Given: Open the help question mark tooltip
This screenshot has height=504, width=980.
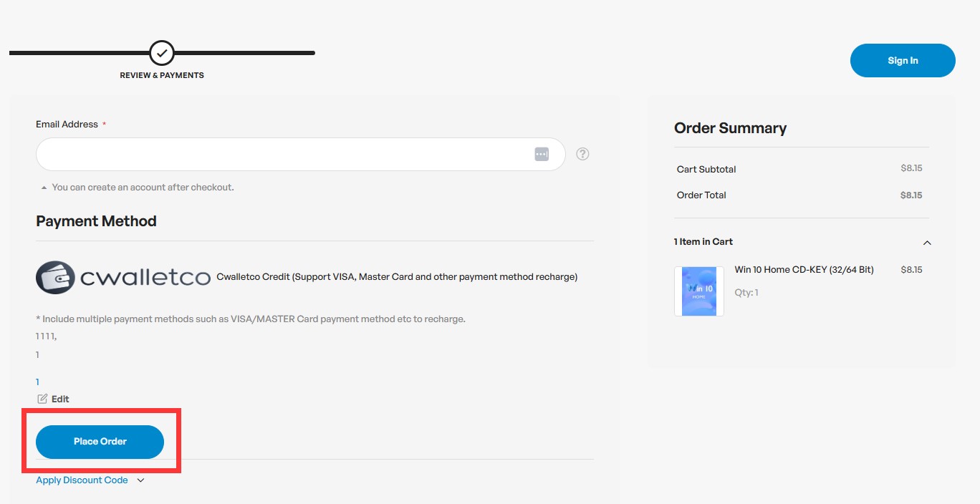Looking at the screenshot, I should click(x=582, y=154).
